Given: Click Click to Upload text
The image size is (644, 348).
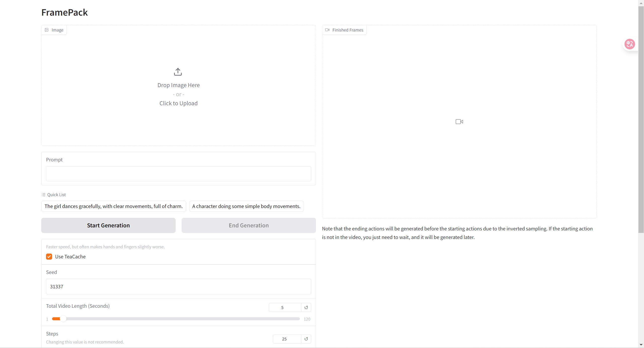Looking at the screenshot, I should (178, 103).
